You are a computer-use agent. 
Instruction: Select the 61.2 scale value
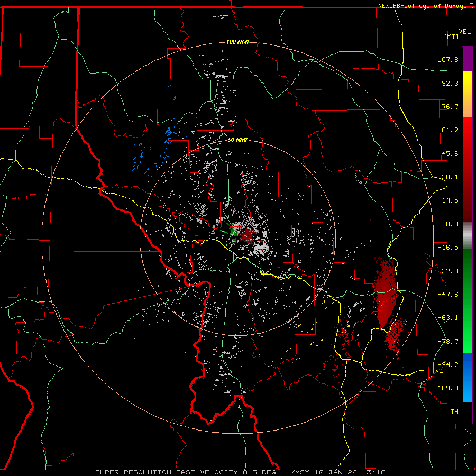coord(450,130)
